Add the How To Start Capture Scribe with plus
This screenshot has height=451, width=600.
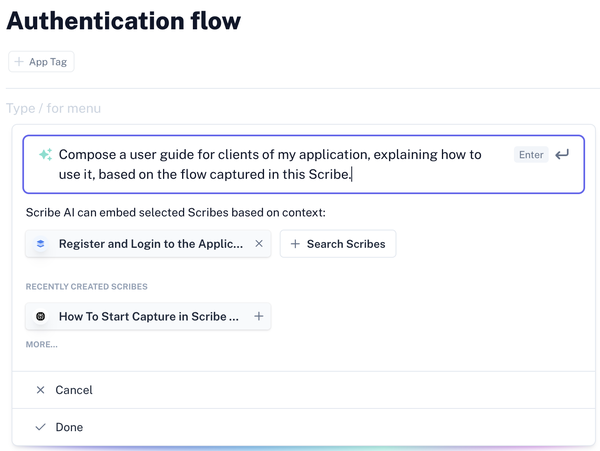coord(259,316)
